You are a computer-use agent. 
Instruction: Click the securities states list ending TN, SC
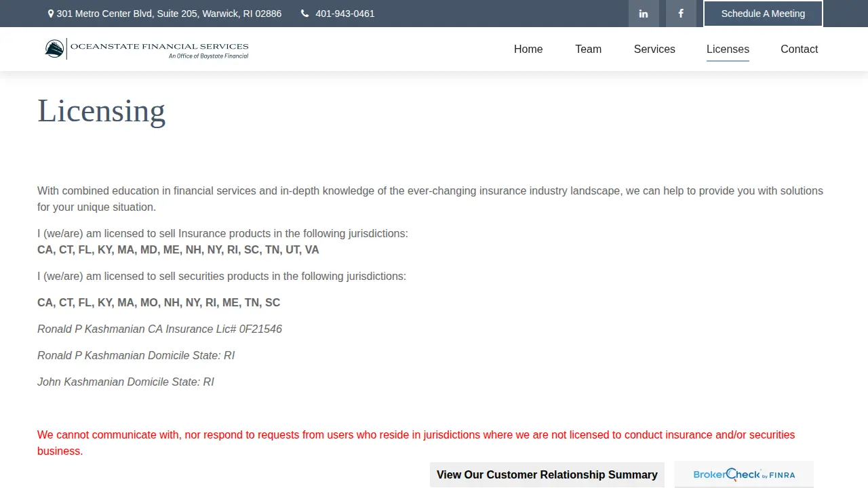(159, 303)
